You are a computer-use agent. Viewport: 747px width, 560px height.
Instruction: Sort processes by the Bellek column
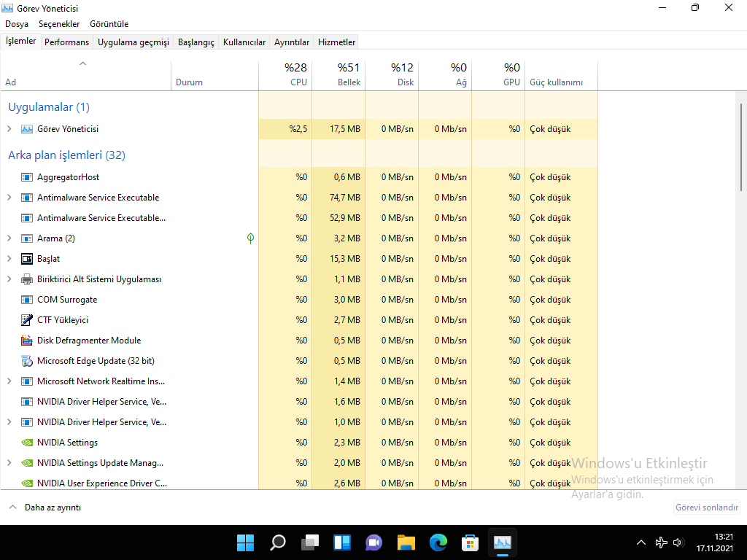(338, 75)
